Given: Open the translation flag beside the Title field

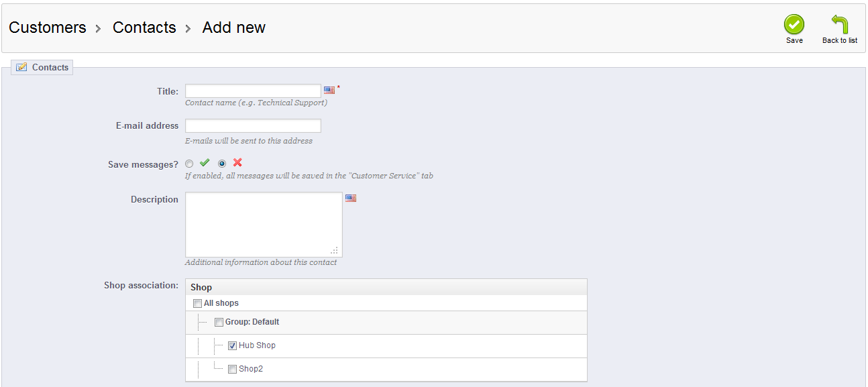Looking at the screenshot, I should tap(329, 89).
